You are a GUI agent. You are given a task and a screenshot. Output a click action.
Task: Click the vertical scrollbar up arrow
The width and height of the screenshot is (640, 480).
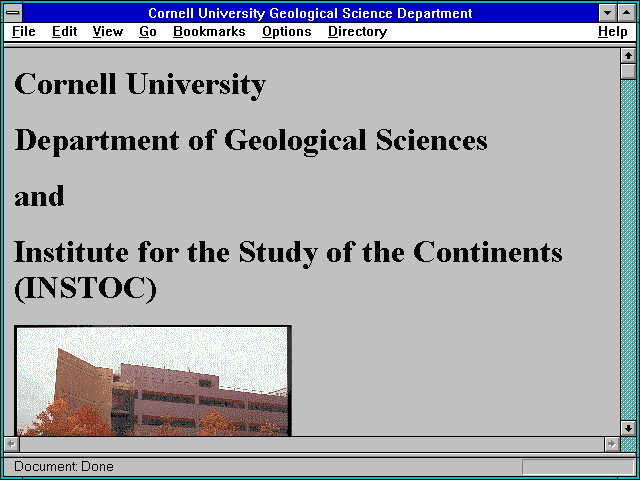click(x=628, y=56)
